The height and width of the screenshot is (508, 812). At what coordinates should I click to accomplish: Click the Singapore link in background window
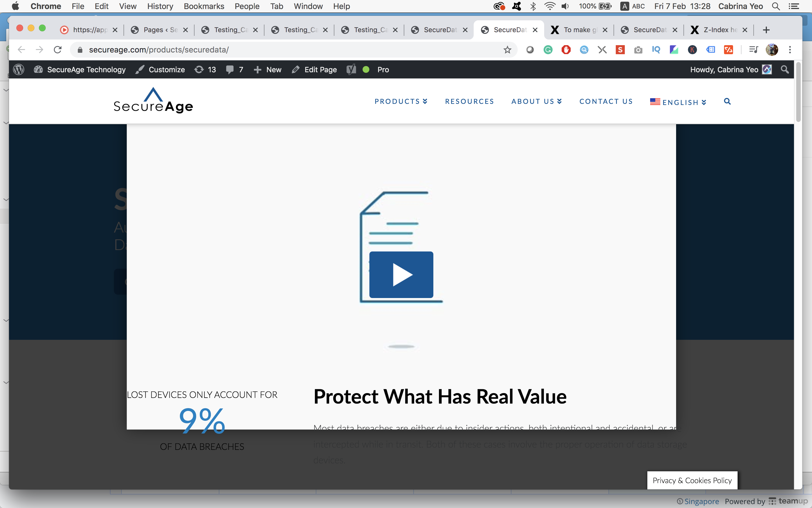click(x=701, y=501)
